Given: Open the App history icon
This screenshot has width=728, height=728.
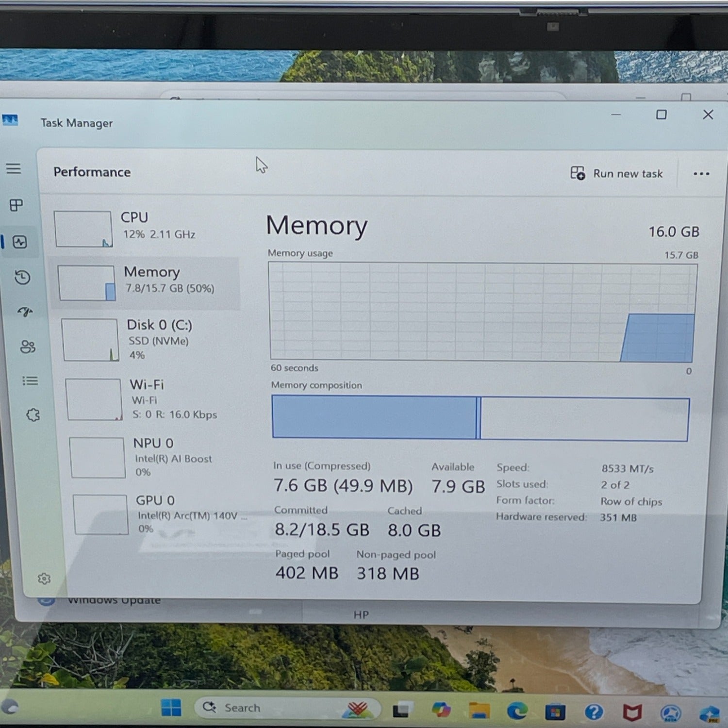Looking at the screenshot, I should coord(22,277).
